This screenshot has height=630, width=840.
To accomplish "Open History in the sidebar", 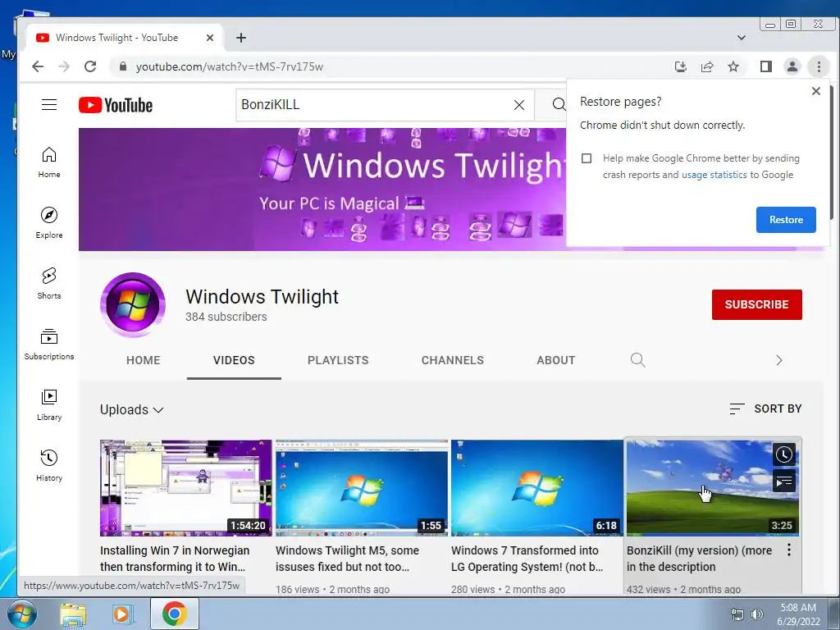I will pyautogui.click(x=48, y=465).
